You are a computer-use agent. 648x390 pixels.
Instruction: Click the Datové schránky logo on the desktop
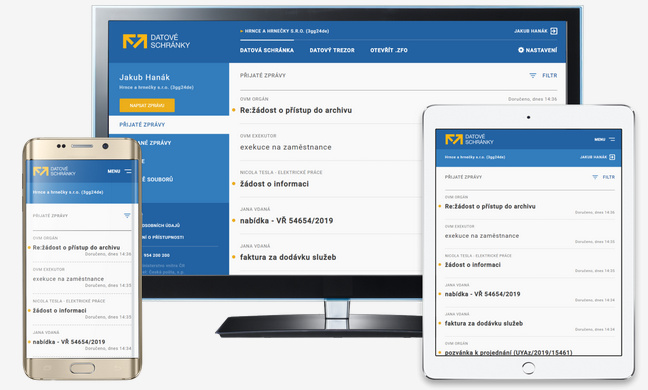point(156,41)
